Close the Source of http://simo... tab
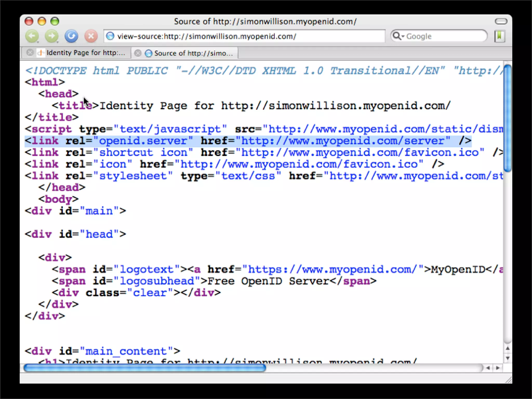The image size is (532, 399). [x=138, y=53]
